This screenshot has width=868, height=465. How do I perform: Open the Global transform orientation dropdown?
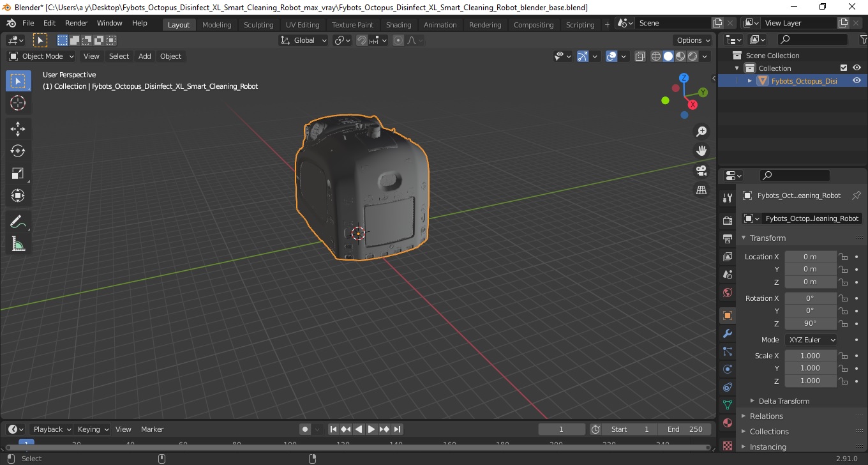(304, 40)
